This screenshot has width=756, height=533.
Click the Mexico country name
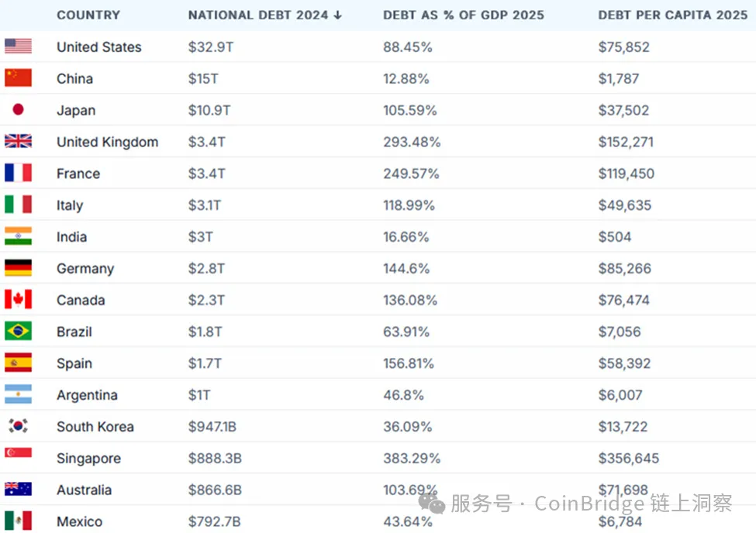(79, 521)
